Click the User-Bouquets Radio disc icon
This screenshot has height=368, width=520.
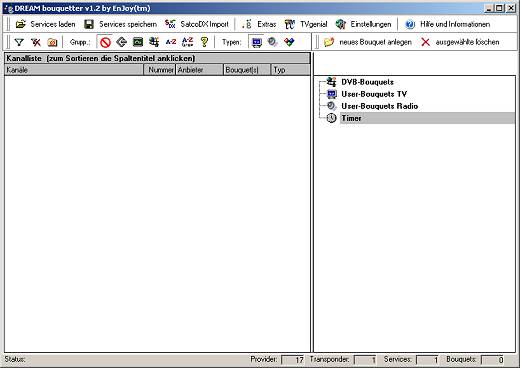tap(332, 106)
